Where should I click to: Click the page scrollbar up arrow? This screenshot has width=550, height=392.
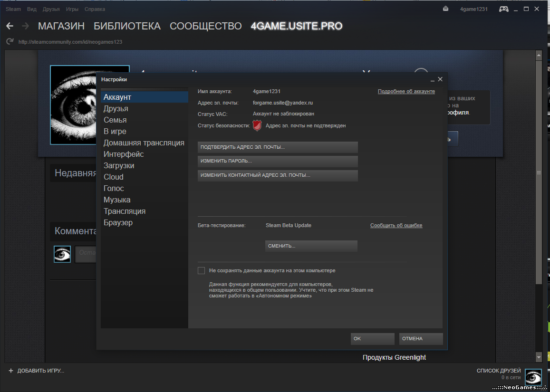point(539,55)
